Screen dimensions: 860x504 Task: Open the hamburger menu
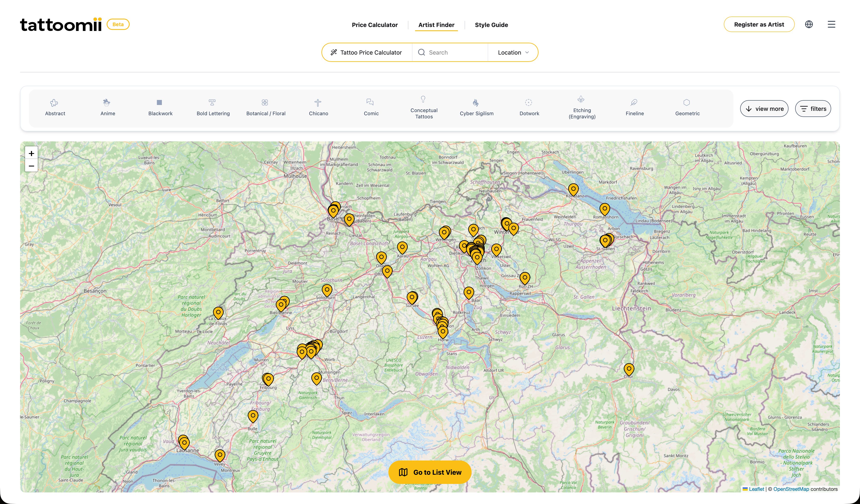coord(831,24)
